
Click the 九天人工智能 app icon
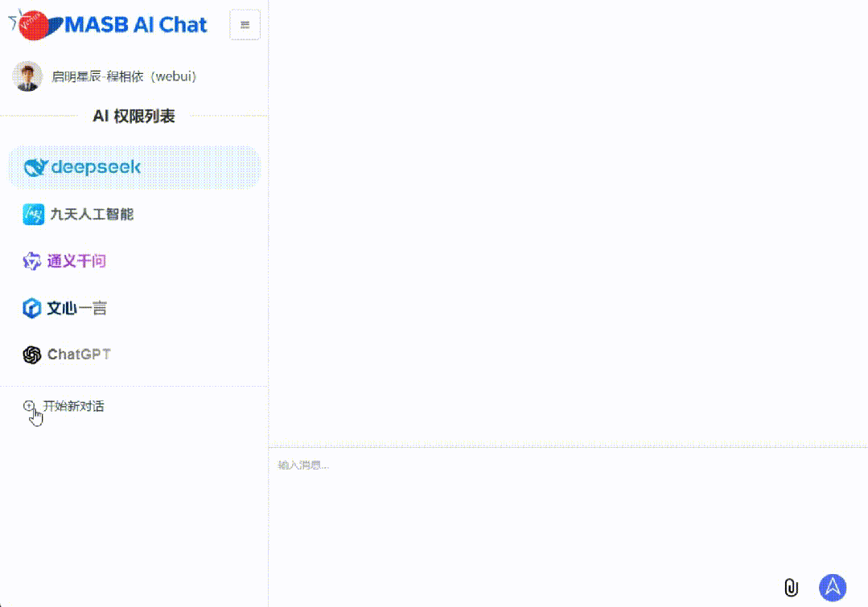tap(33, 214)
